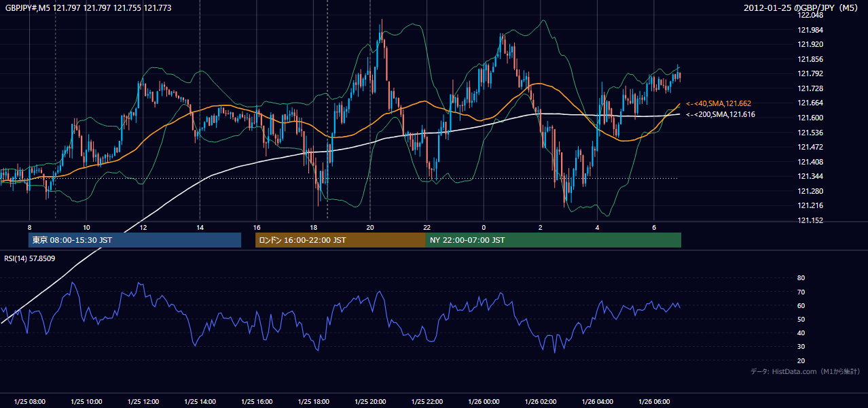
Task: Click the 1/25 16:00 date label
Action: 257,402
